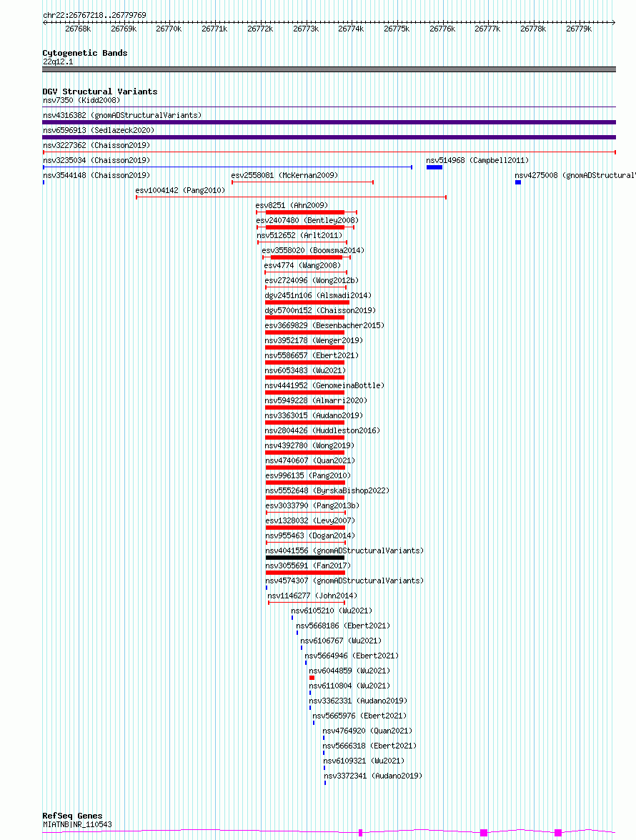This screenshot has width=636, height=840.
Task: Open nsv4740607 (Quan2021) variant
Action: tap(311, 460)
